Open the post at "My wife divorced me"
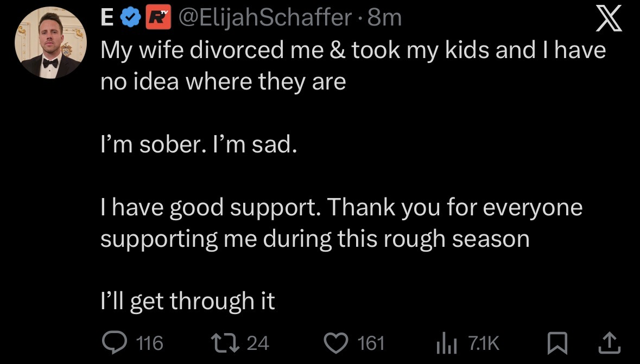The height and width of the screenshot is (364, 640). (353, 66)
